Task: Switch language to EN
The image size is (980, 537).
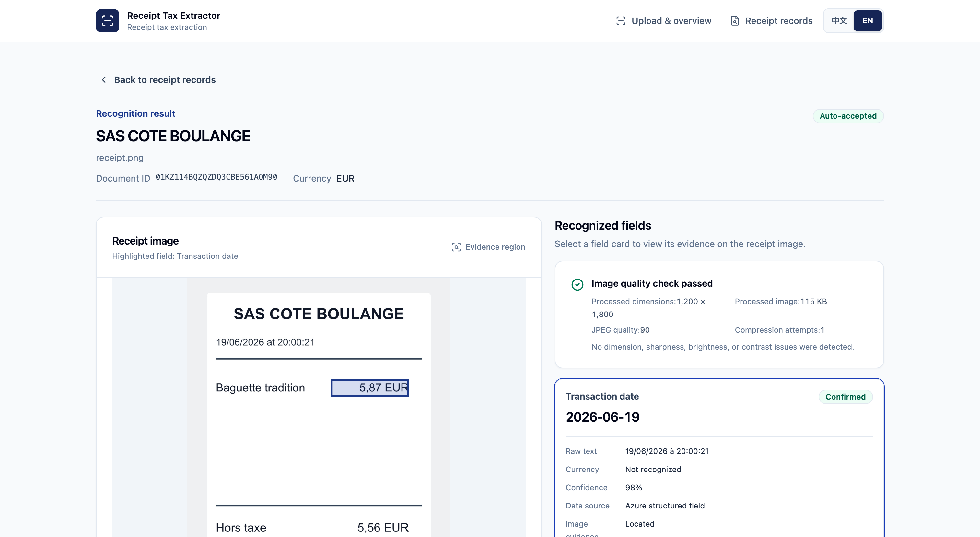Action: click(868, 20)
